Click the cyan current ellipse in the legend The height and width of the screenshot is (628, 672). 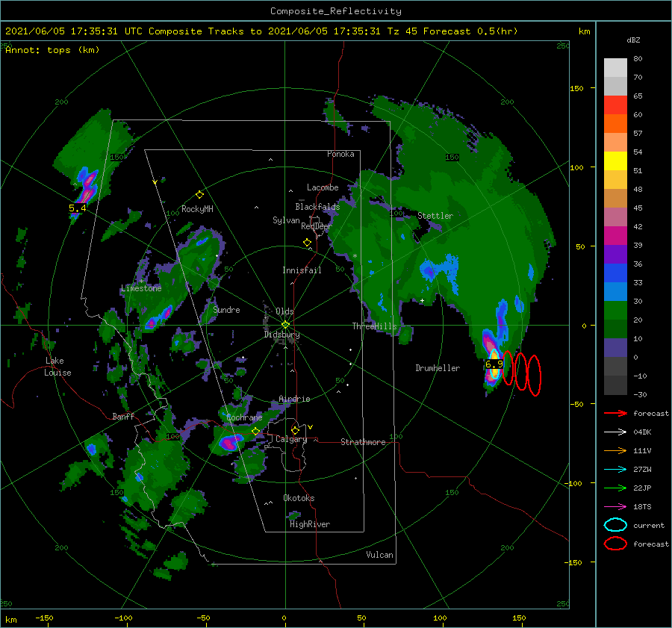click(x=615, y=525)
